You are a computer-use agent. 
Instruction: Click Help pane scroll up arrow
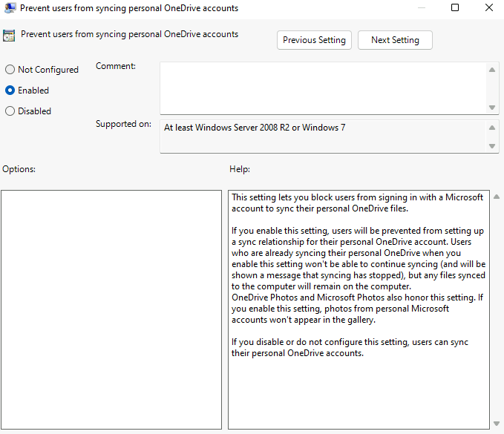[x=497, y=197]
